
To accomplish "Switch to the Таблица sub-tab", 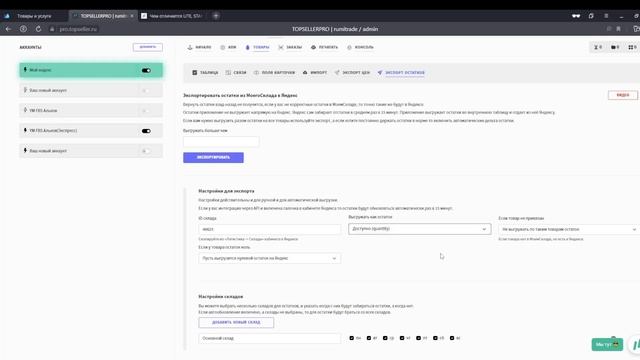I will [x=205, y=73].
